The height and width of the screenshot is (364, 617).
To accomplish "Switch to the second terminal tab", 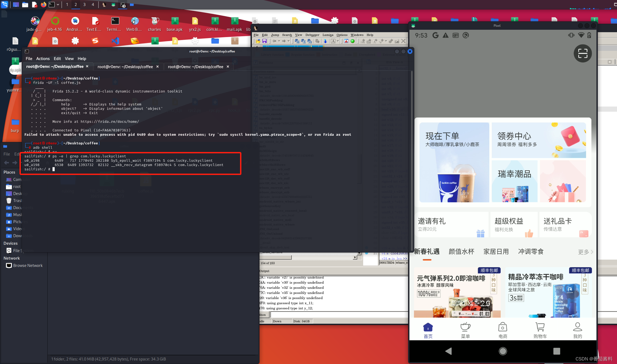I will 128,67.
